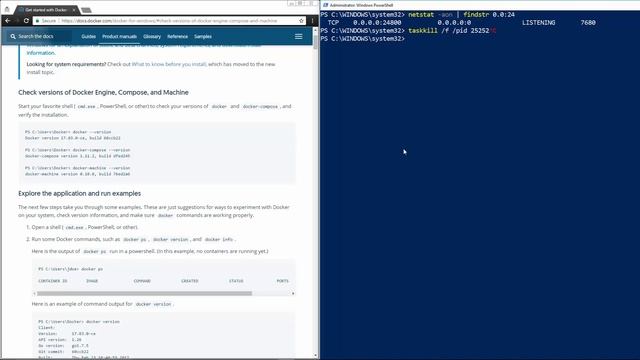Screen dimensions: 640x360
Task: Click the netstat command line in PowerShell
Action: (x=418, y=14)
